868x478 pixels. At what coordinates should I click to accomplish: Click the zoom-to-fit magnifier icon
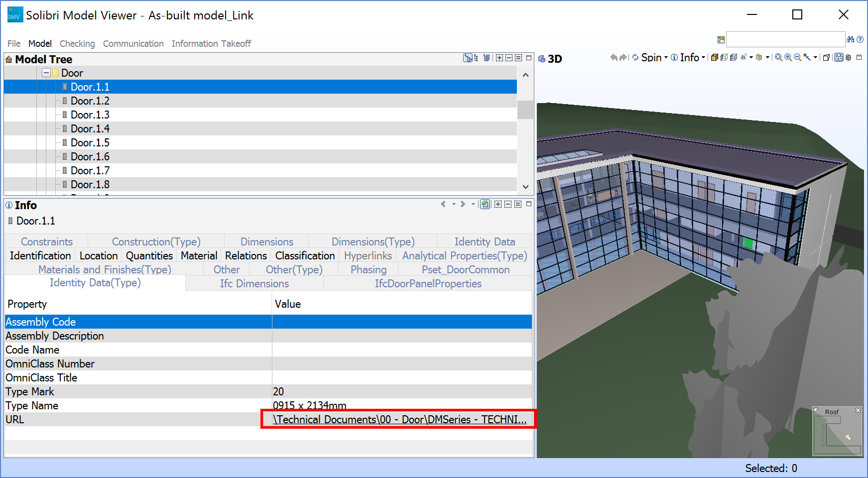click(778, 57)
